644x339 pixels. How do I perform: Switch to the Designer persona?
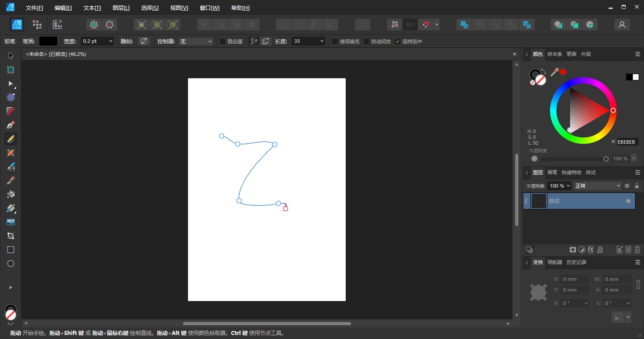pyautogui.click(x=17, y=25)
